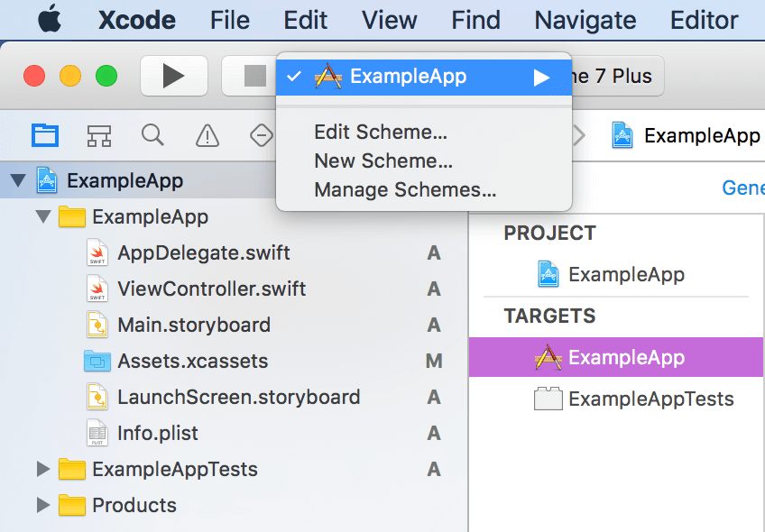Open the Apple menu
The width and height of the screenshot is (765, 532).
[50, 20]
